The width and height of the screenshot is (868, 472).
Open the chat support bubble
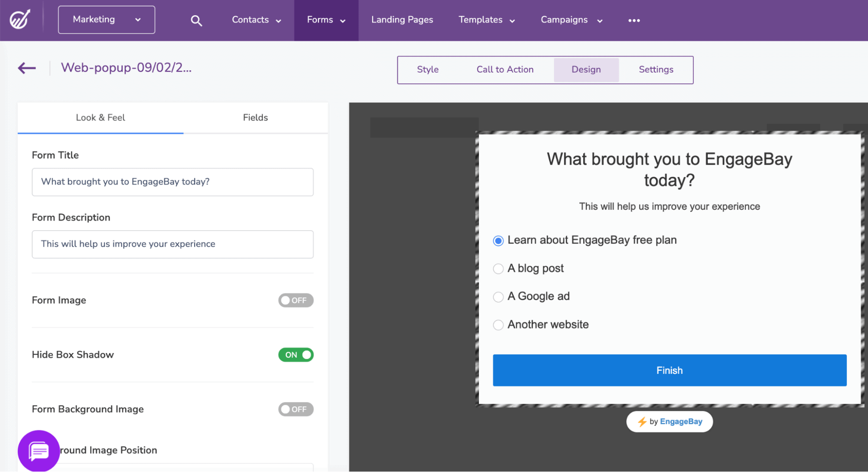click(x=39, y=451)
